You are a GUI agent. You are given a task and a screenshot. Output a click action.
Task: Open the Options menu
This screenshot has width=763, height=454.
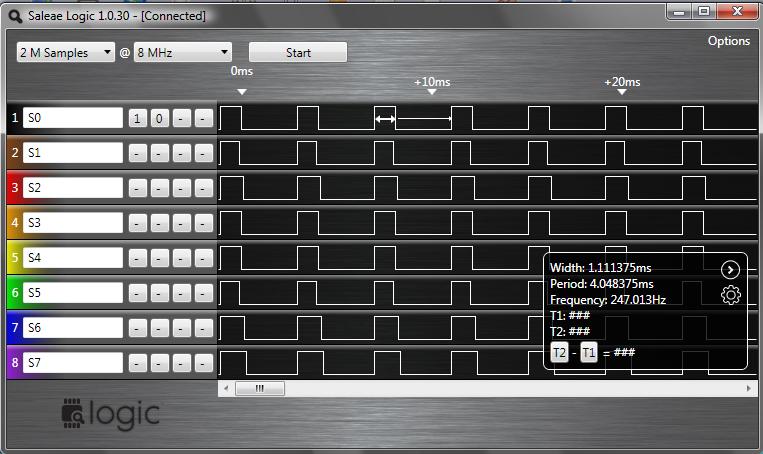coord(728,41)
